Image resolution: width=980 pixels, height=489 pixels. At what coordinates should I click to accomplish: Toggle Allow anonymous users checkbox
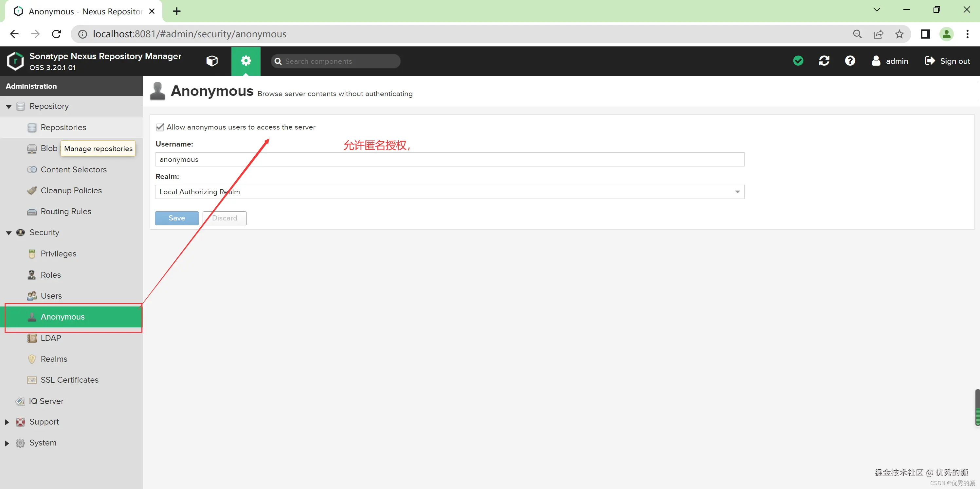tap(160, 127)
